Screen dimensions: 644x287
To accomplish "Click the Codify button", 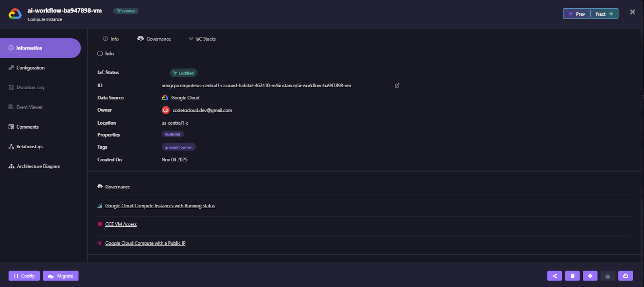I will (x=24, y=276).
